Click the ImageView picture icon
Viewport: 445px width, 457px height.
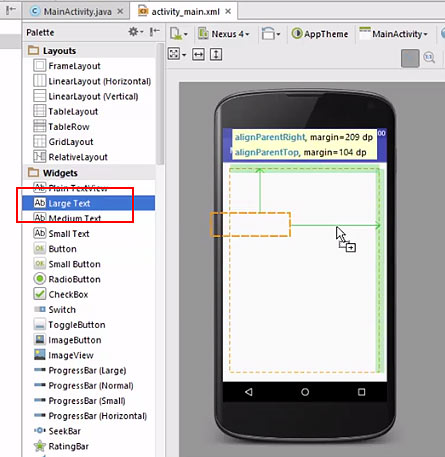coord(40,354)
